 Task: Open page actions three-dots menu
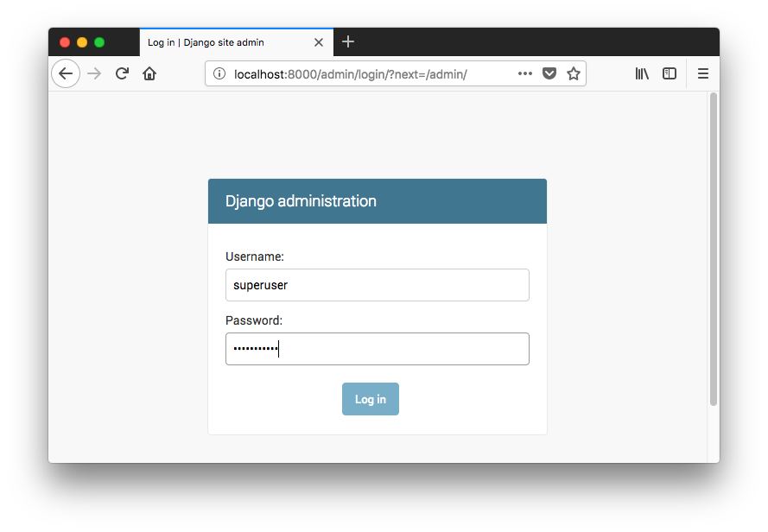525,73
